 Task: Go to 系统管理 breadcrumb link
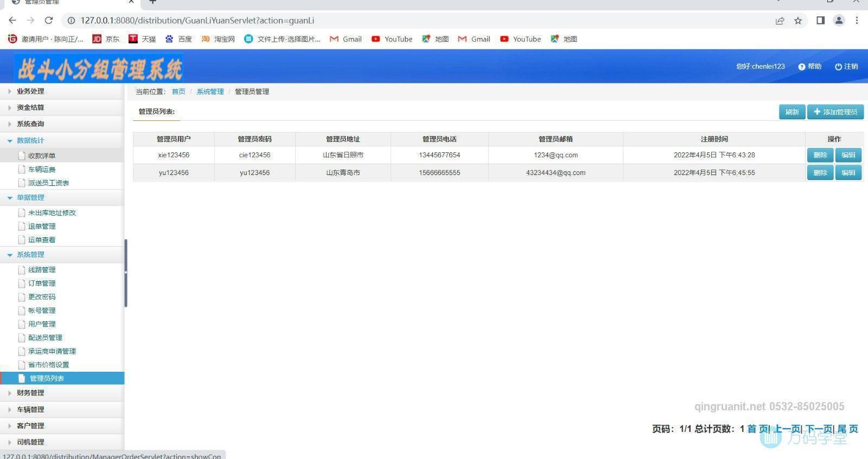click(x=210, y=92)
